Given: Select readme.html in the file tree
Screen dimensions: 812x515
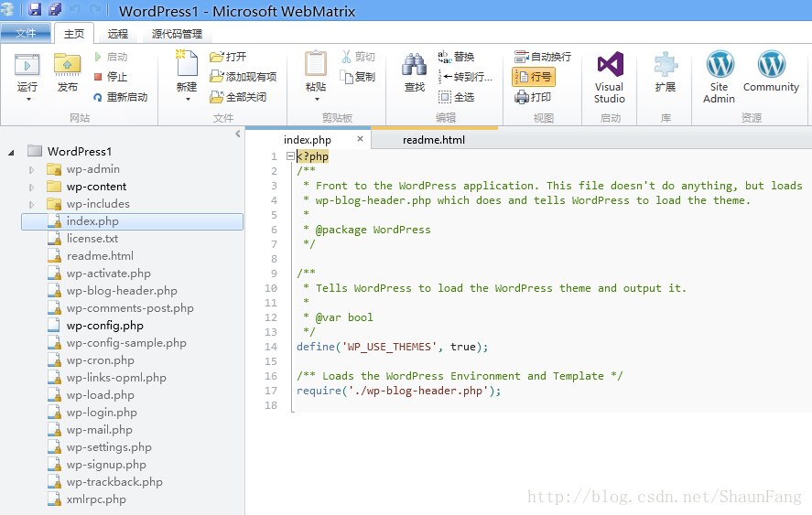Looking at the screenshot, I should pyautogui.click(x=100, y=256).
